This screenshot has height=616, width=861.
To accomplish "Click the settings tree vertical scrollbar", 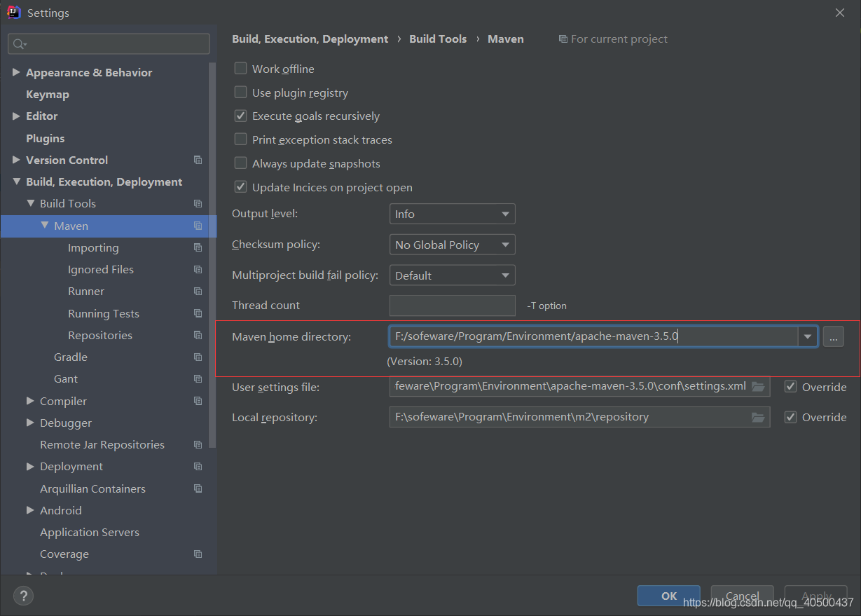I will click(x=213, y=256).
